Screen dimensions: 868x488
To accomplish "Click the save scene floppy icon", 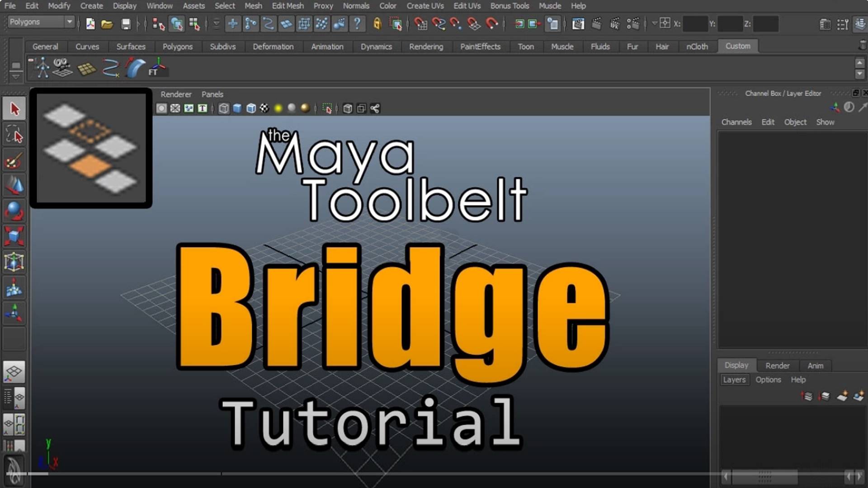I will click(x=126, y=23).
